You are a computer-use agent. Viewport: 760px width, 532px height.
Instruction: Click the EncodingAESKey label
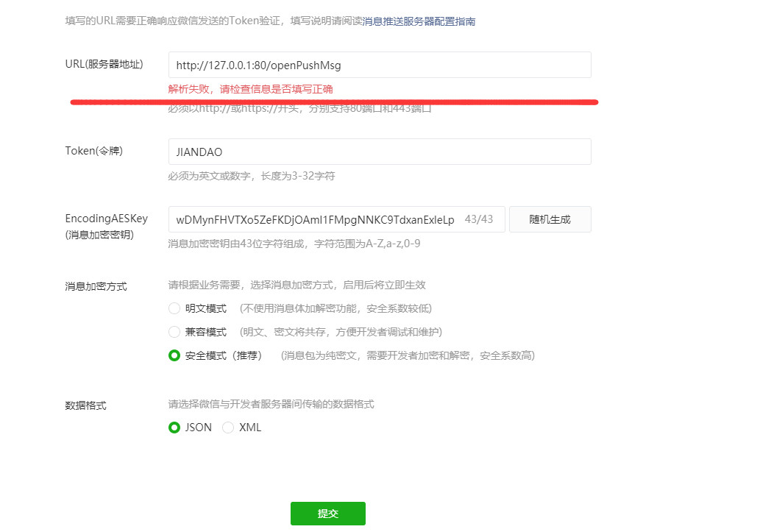click(x=107, y=227)
